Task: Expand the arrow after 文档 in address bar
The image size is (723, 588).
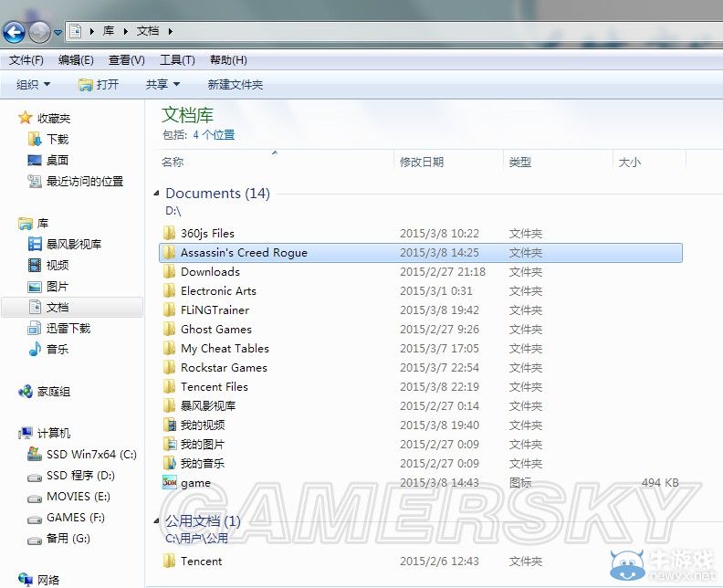Action: pos(170,31)
